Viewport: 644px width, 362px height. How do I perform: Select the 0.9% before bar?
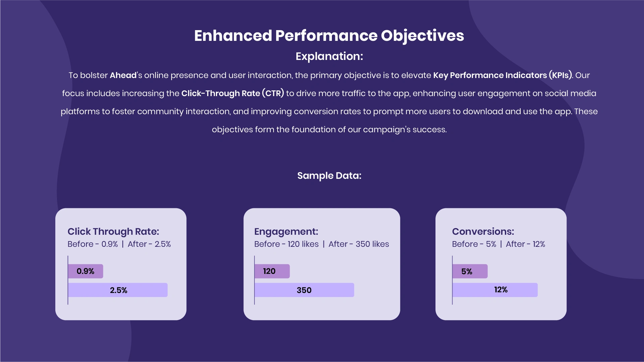[85, 271]
